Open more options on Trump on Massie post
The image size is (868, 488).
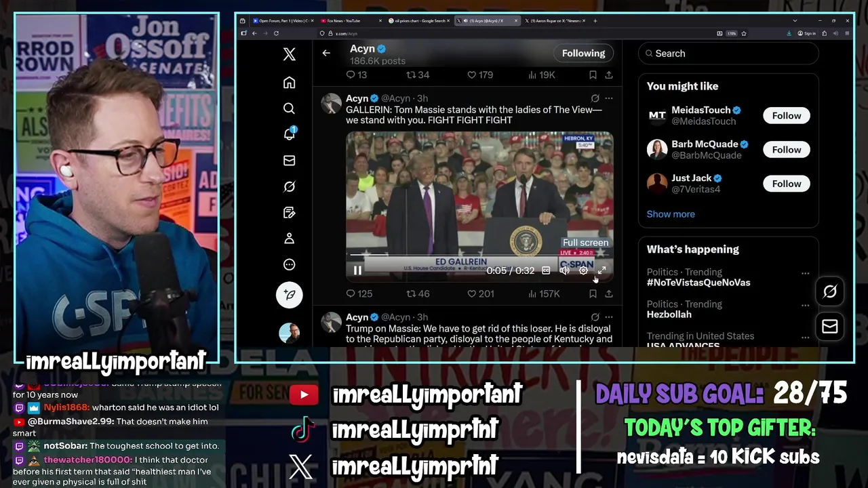coord(609,317)
